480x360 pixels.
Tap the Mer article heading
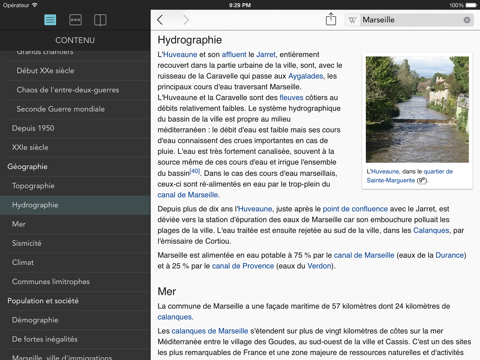tap(167, 292)
